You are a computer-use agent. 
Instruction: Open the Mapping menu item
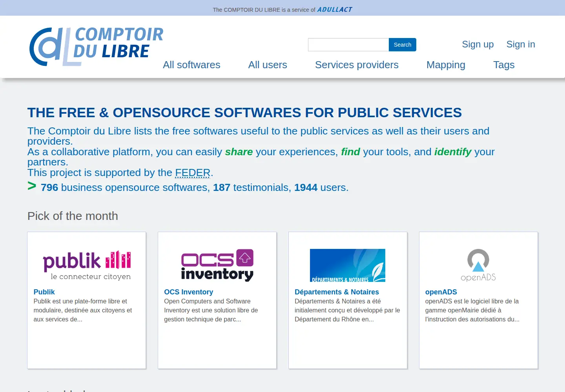tap(446, 65)
